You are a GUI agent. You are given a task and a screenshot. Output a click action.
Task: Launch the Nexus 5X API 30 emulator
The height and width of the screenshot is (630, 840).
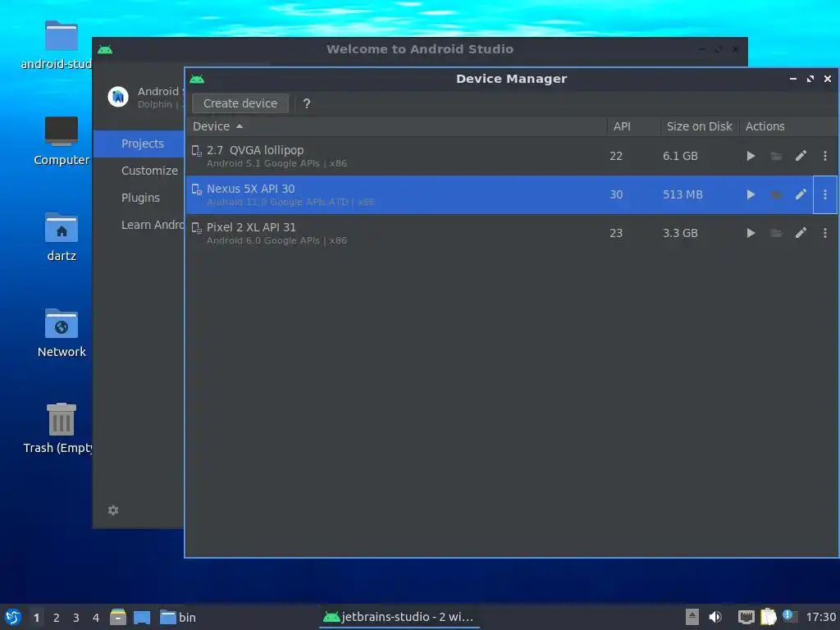pos(751,194)
